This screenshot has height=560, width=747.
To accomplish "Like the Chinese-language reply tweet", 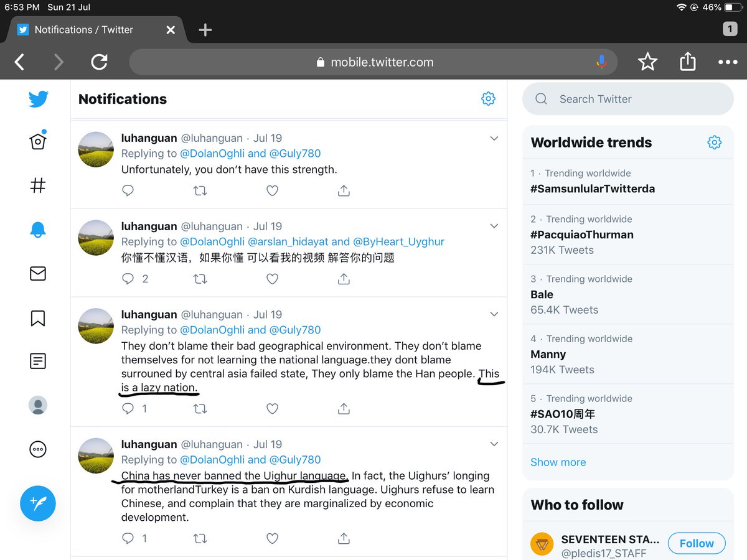I will [272, 279].
